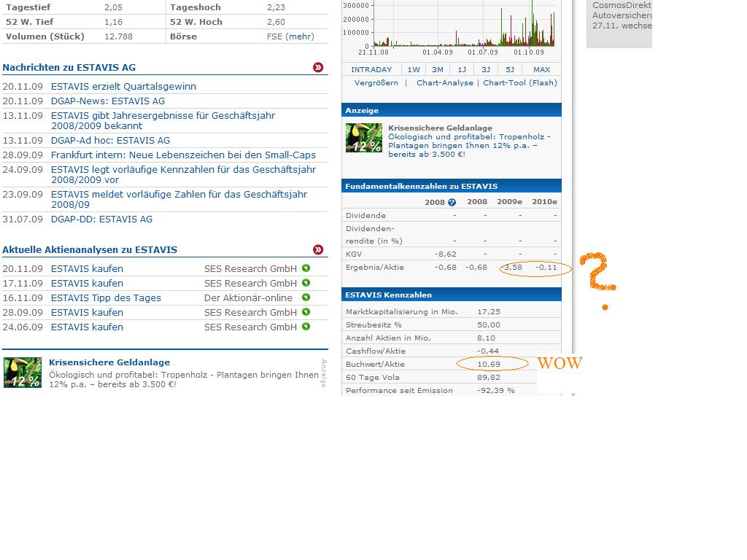Click Ergebnis/Aktie 2010e value -0,11

[546, 268]
